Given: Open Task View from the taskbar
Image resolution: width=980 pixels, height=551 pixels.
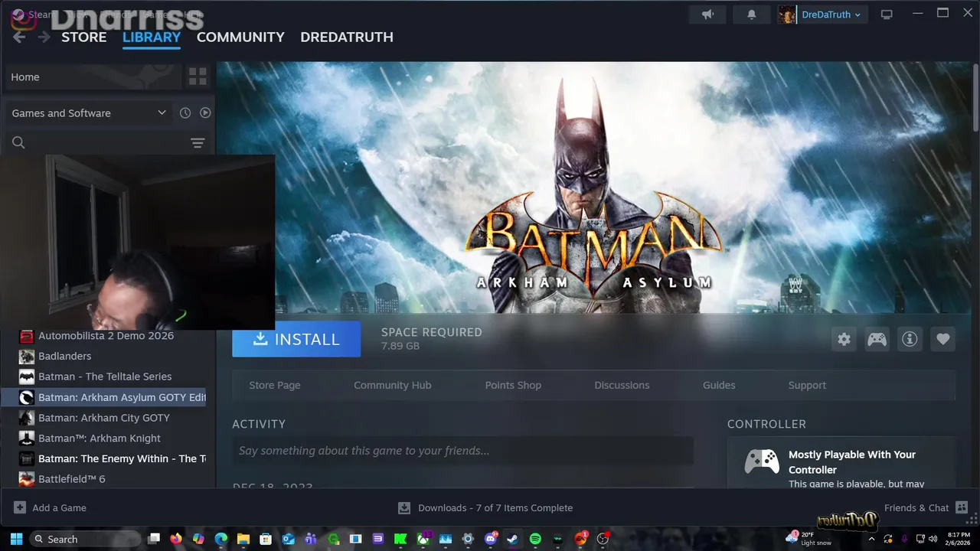Looking at the screenshot, I should (x=154, y=539).
